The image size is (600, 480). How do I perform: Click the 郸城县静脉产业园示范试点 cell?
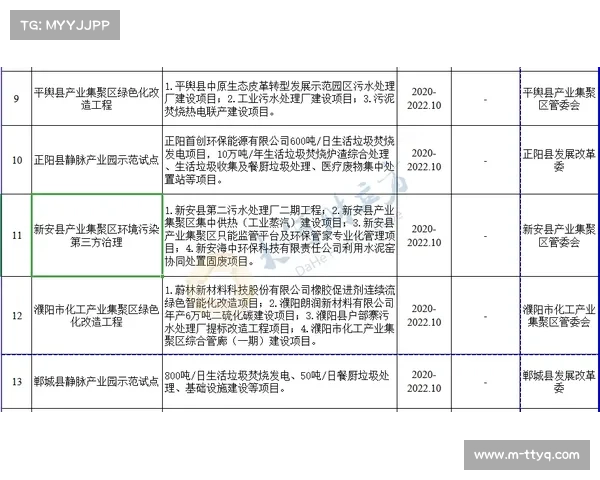tap(95, 383)
